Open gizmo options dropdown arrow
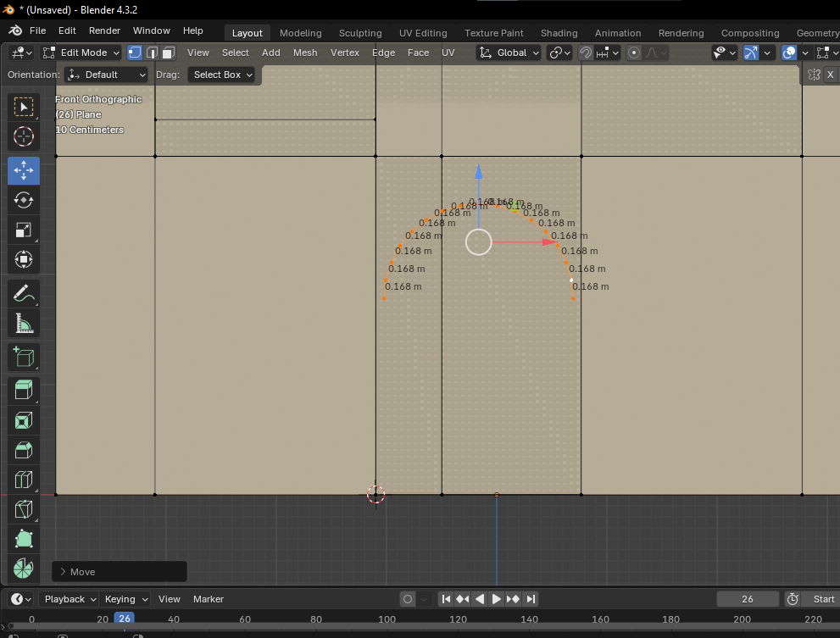Image resolution: width=840 pixels, height=638 pixels. (767, 53)
